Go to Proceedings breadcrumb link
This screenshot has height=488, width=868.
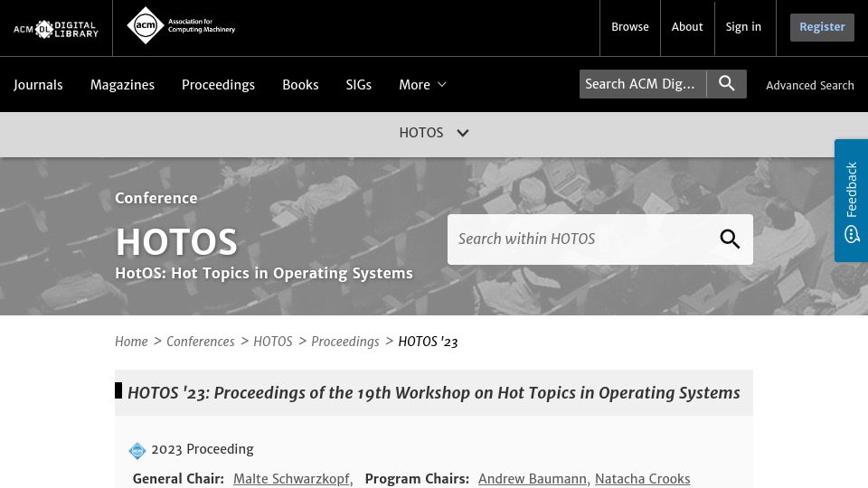[x=344, y=342]
